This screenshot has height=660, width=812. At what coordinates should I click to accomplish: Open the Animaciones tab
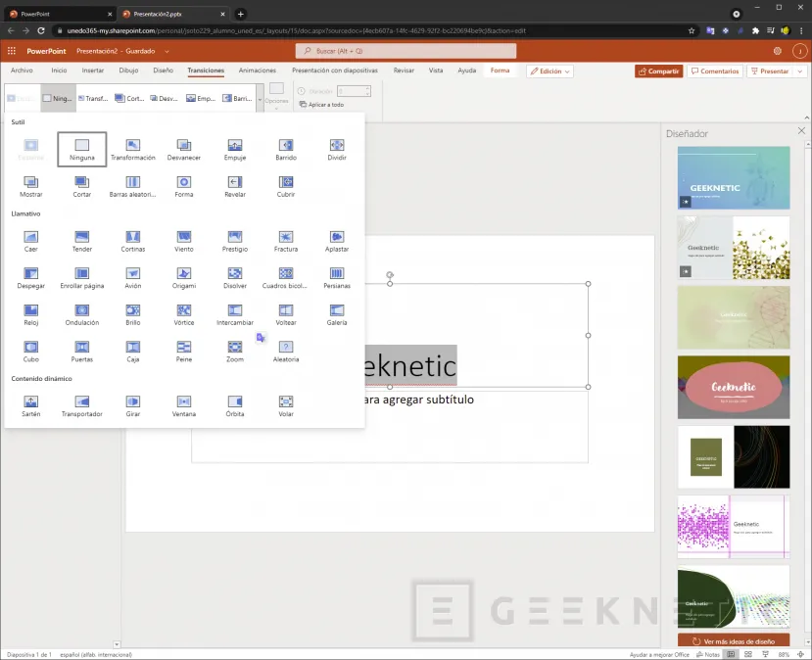257,71
